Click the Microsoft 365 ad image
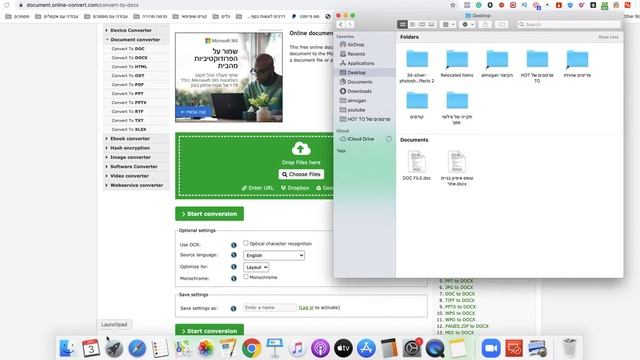The image size is (640, 360). [229, 77]
